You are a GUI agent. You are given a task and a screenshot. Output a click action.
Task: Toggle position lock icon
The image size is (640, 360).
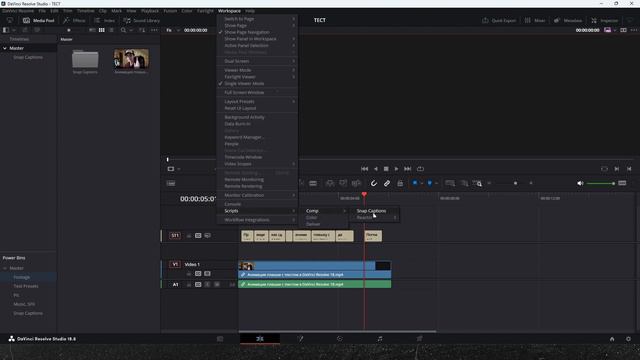tap(400, 184)
